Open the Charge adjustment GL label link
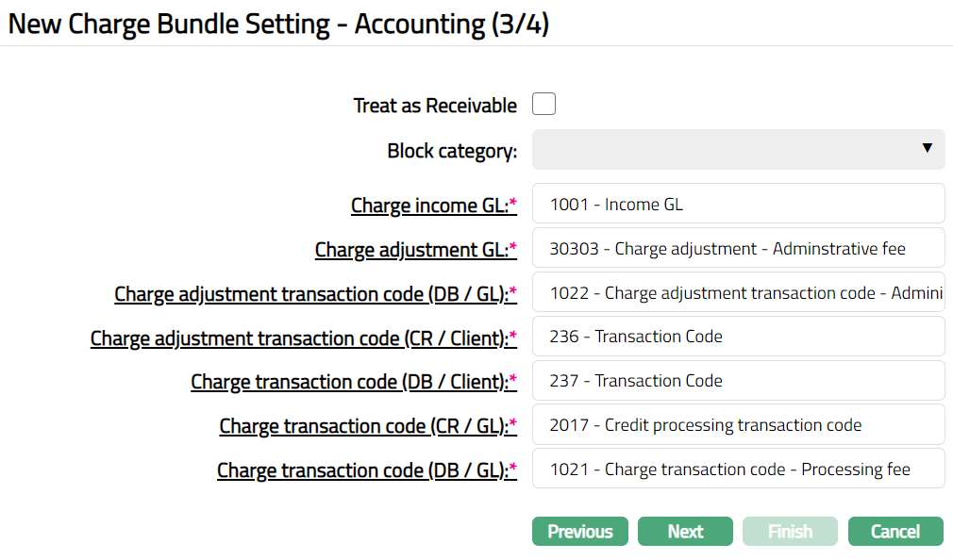Image resolution: width=953 pixels, height=560 pixels. (x=411, y=250)
